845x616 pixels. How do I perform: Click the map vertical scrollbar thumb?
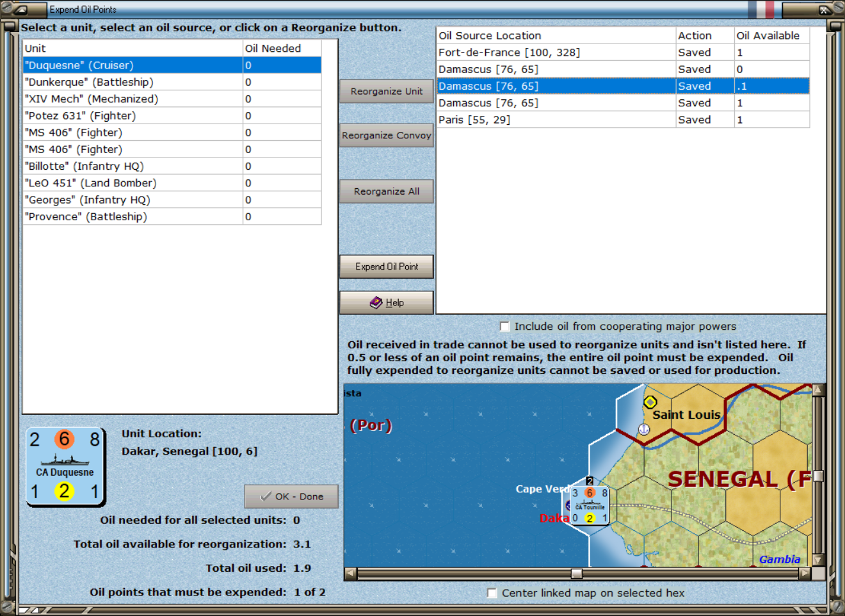817,476
